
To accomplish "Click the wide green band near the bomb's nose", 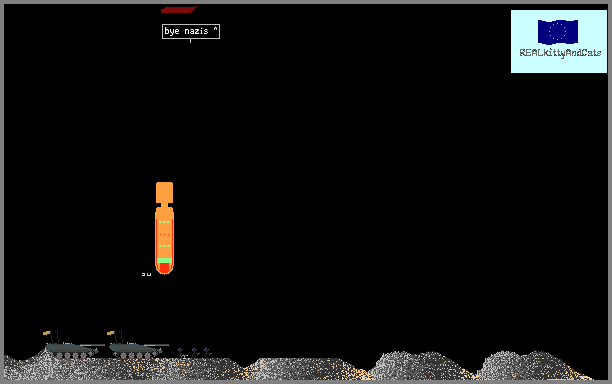I will coord(164,260).
